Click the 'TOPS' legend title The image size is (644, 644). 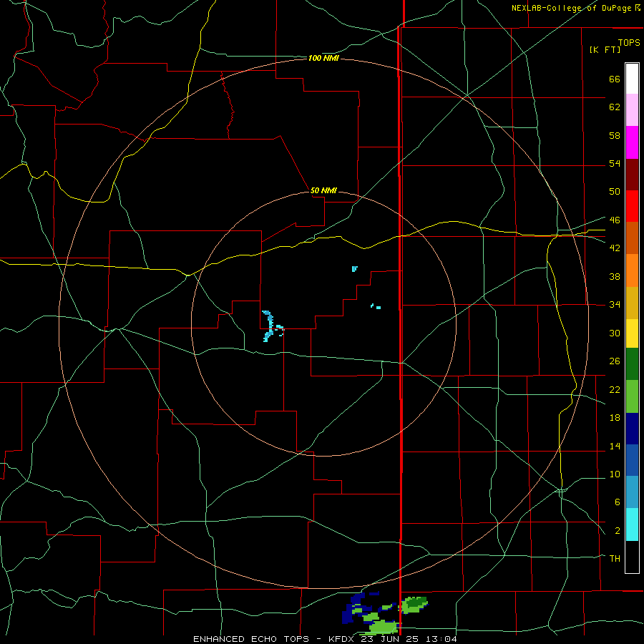coord(629,43)
